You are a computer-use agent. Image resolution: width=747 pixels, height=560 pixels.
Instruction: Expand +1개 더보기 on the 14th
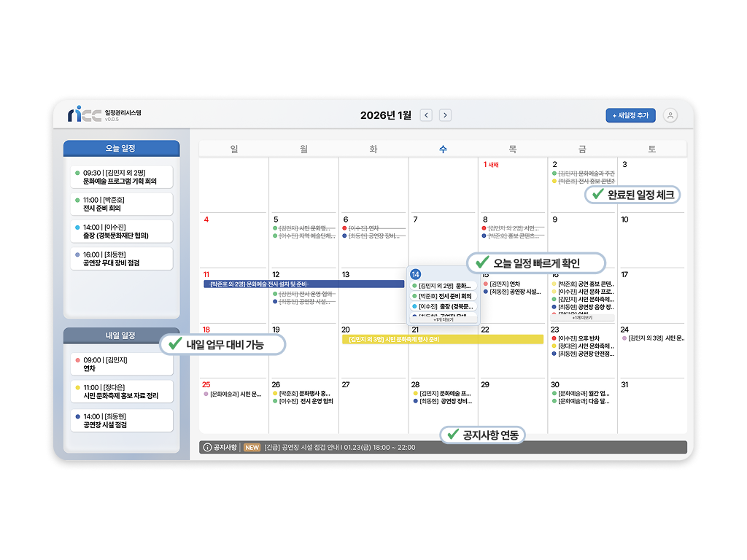coord(444,320)
